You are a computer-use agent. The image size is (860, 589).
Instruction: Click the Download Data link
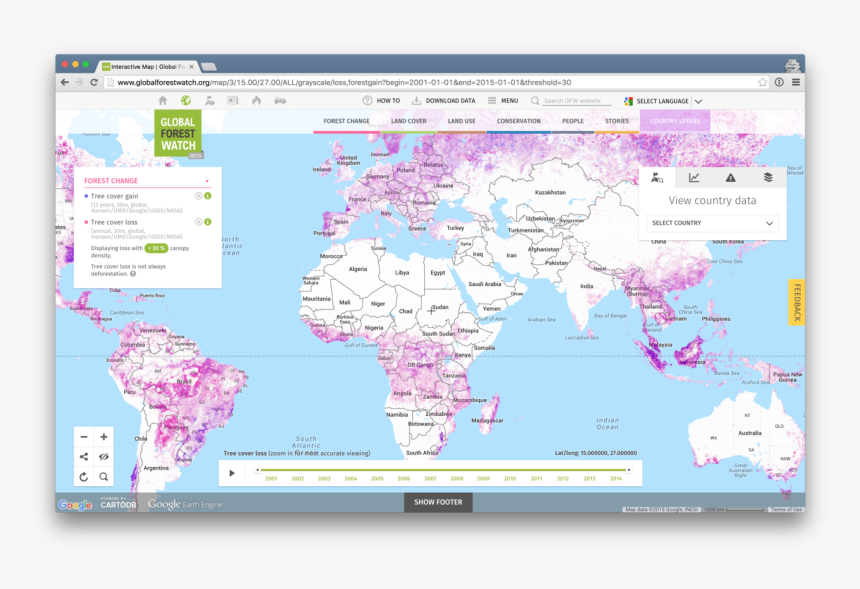[443, 101]
